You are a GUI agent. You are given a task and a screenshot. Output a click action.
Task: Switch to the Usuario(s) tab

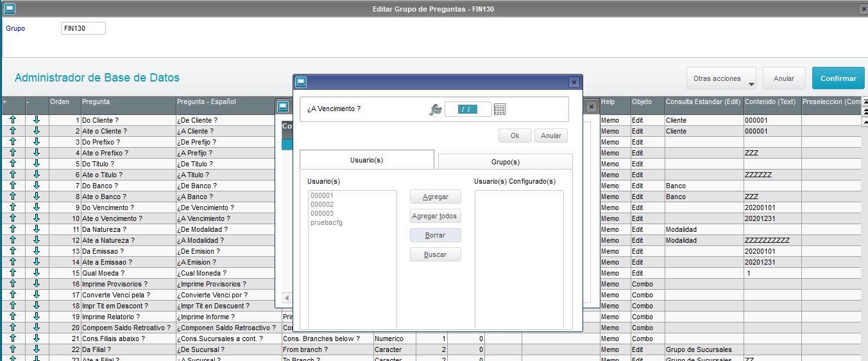[367, 161]
